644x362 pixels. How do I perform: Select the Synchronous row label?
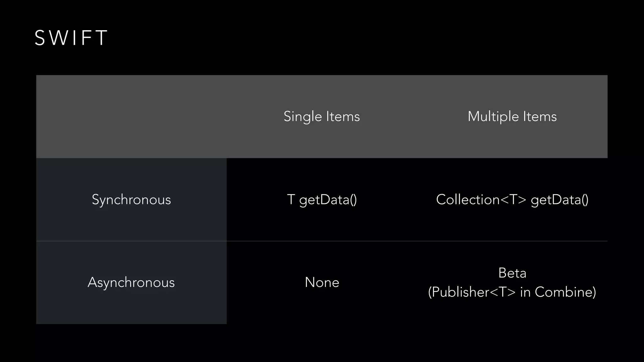click(131, 200)
